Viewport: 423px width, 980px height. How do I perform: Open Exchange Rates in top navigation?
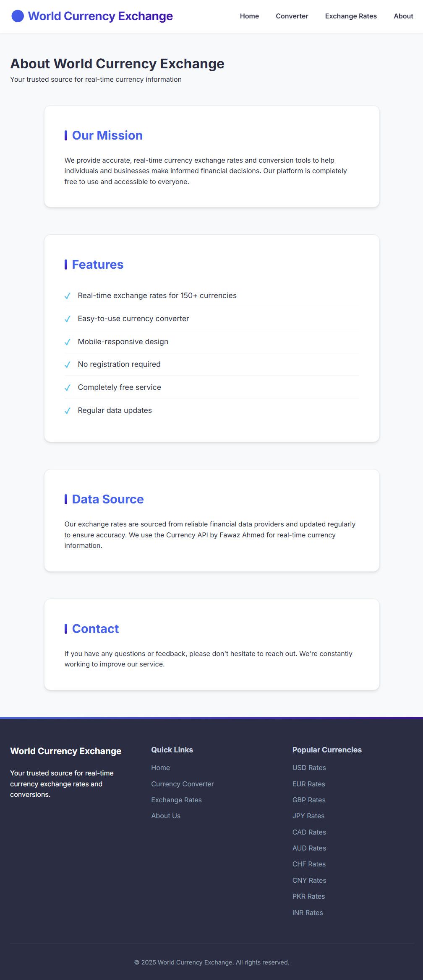[x=351, y=16]
